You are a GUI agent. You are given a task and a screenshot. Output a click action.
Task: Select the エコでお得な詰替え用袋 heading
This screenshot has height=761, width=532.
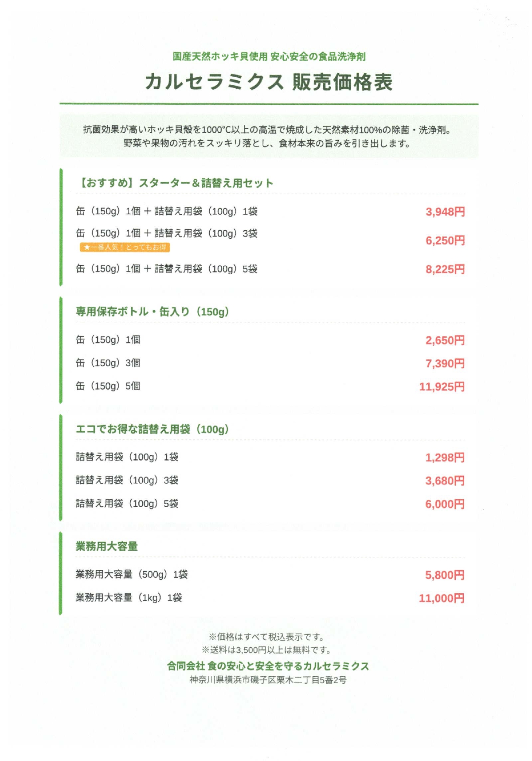click(153, 429)
